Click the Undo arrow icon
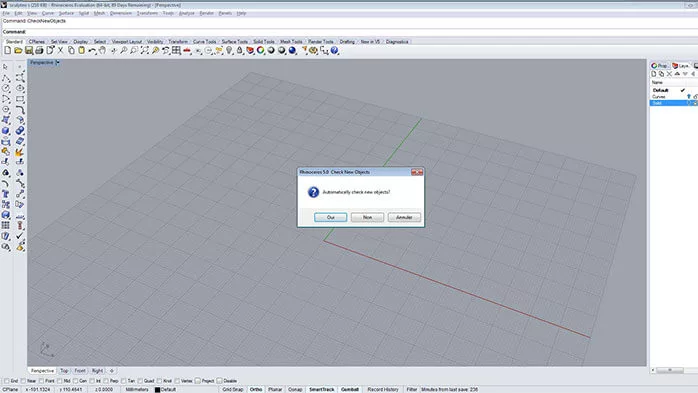Viewport: 698px width, 393px height. [x=92, y=51]
